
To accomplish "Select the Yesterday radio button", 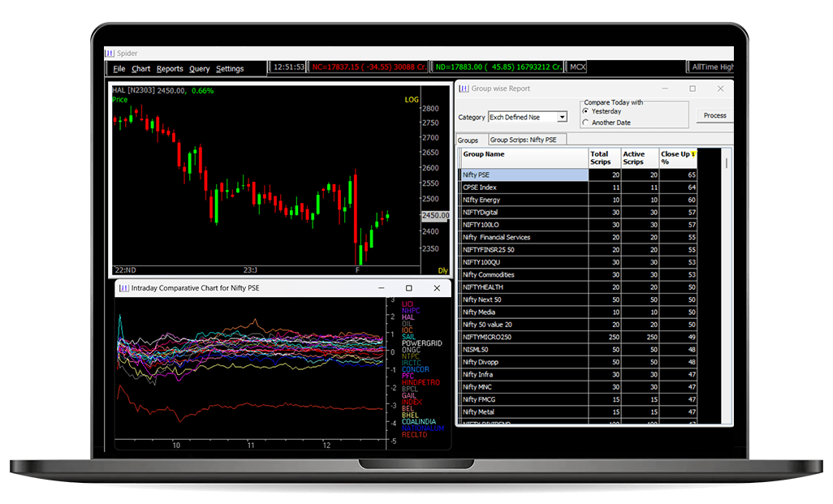I will (586, 111).
